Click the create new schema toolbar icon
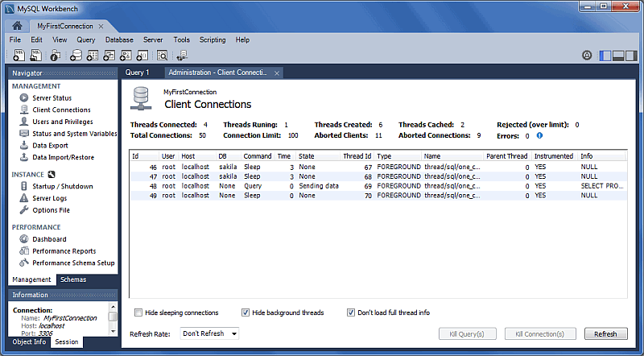 point(76,56)
